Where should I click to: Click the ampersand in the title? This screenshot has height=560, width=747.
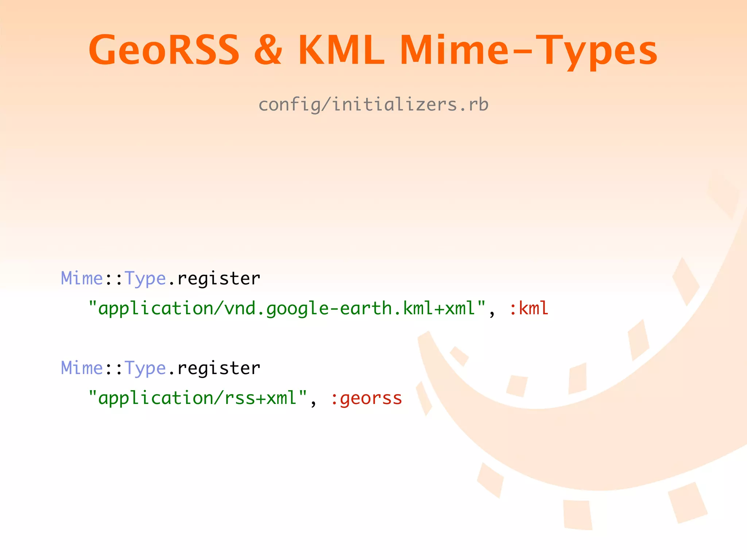(x=268, y=50)
